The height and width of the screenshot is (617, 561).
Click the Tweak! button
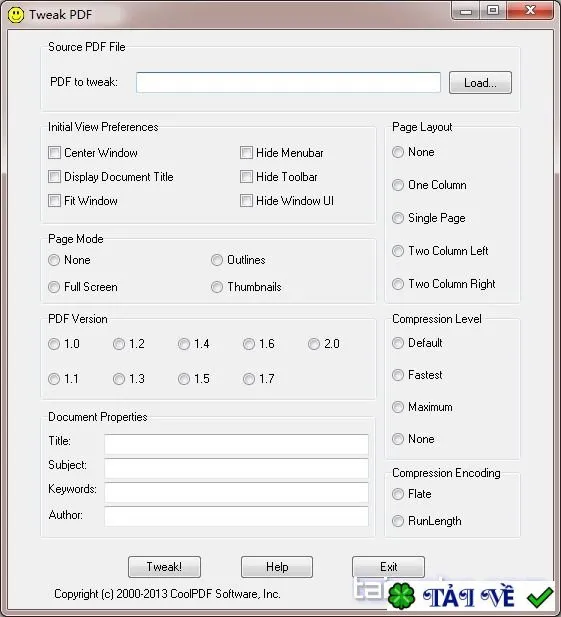click(x=164, y=567)
